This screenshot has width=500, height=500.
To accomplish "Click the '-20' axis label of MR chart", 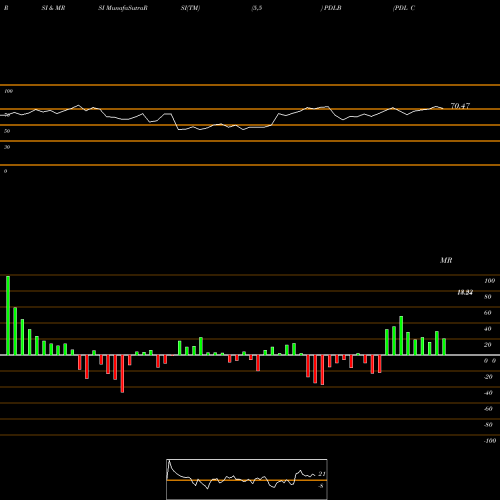I will click(x=488, y=377).
